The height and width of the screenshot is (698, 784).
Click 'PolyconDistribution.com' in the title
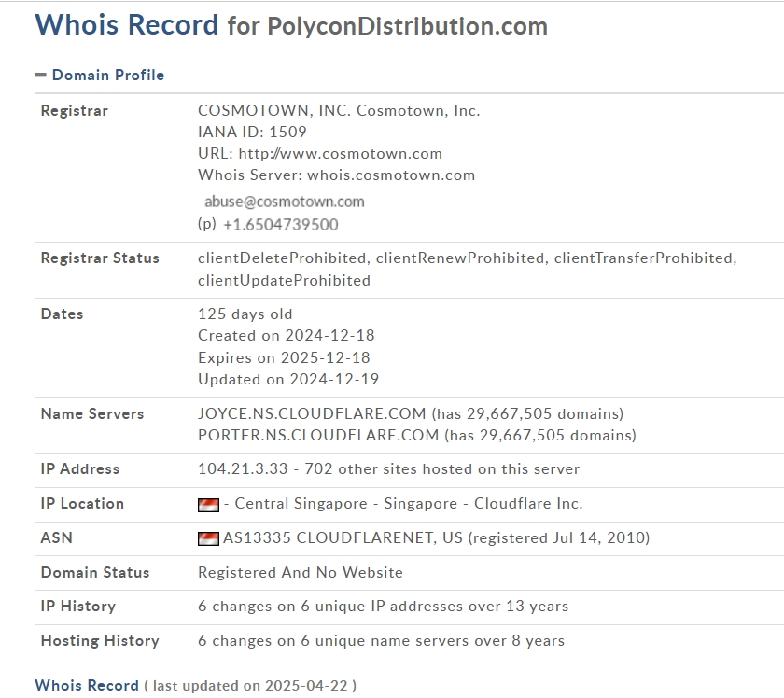coord(408,26)
